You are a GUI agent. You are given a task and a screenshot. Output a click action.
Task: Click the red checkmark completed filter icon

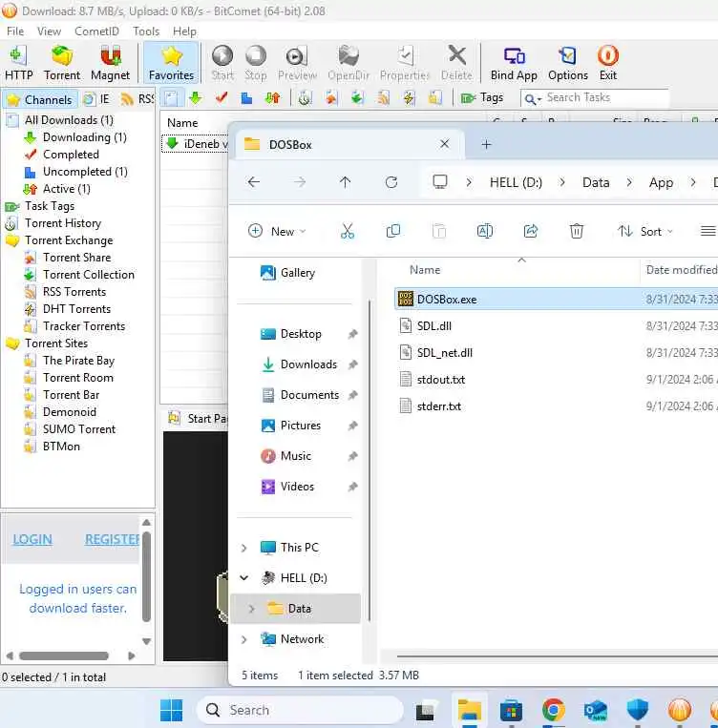coord(222,98)
